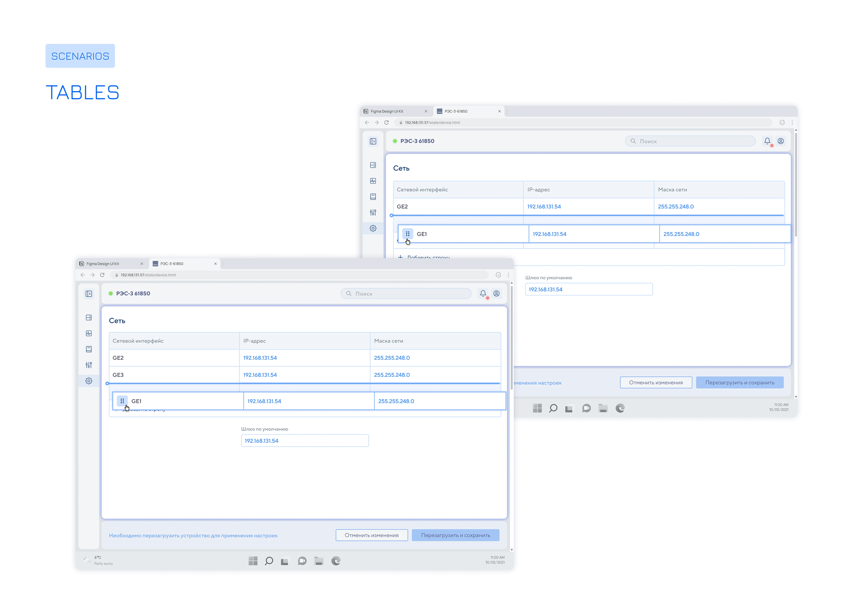Image resolution: width=868 pixels, height=614 pixels.
Task: Click IP-адрес column header in back window
Action: (589, 190)
